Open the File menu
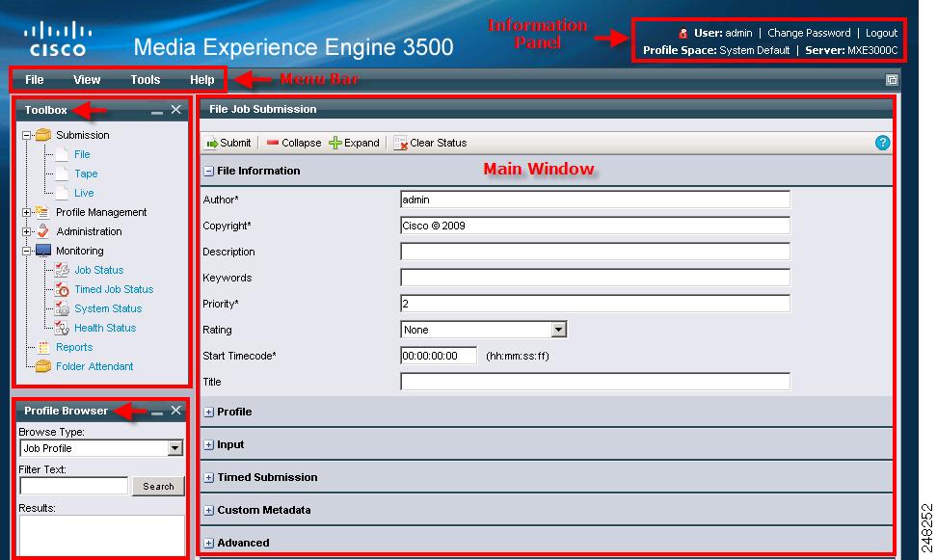This screenshot has height=560, width=937. pos(34,79)
